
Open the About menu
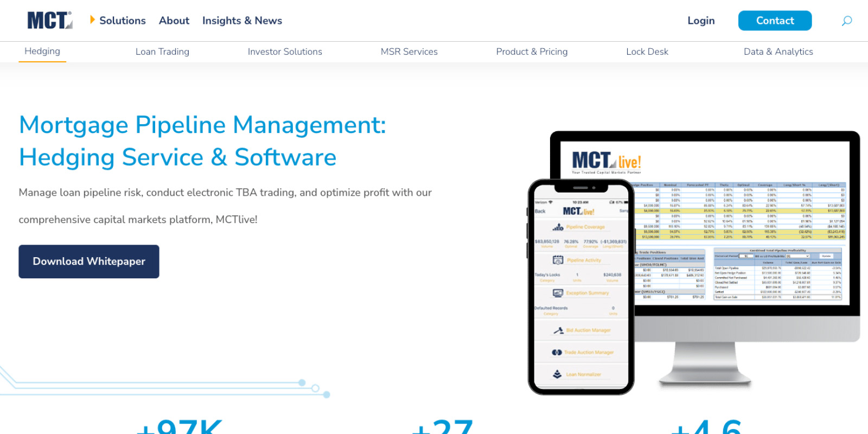174,21
